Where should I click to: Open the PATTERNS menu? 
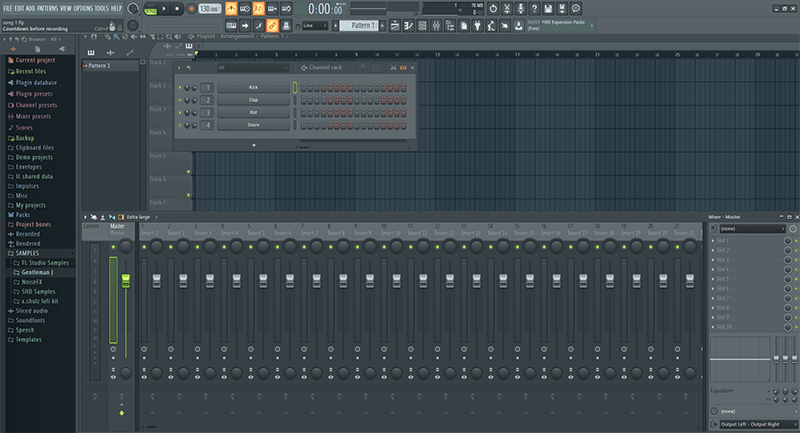pyautogui.click(x=47, y=8)
